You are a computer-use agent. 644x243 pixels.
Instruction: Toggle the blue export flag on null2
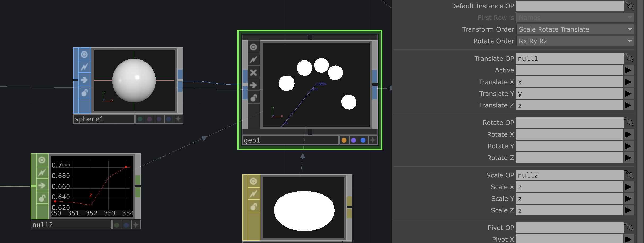126,225
